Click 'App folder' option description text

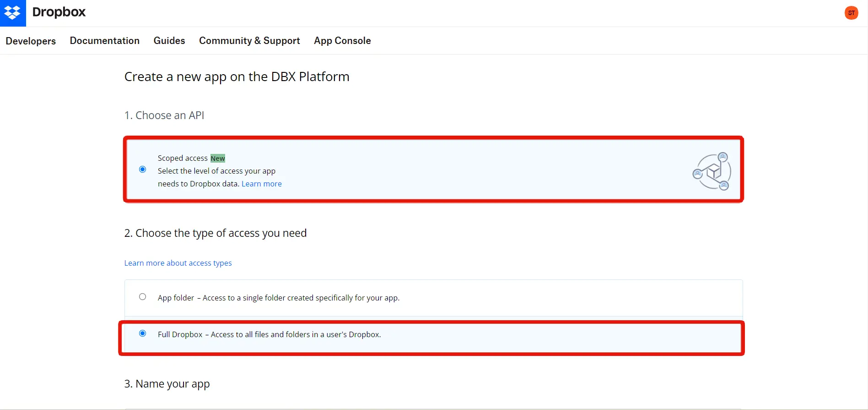pos(279,298)
